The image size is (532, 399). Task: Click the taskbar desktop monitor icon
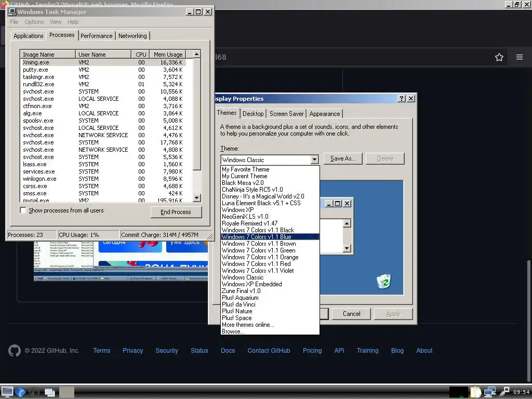[7, 392]
